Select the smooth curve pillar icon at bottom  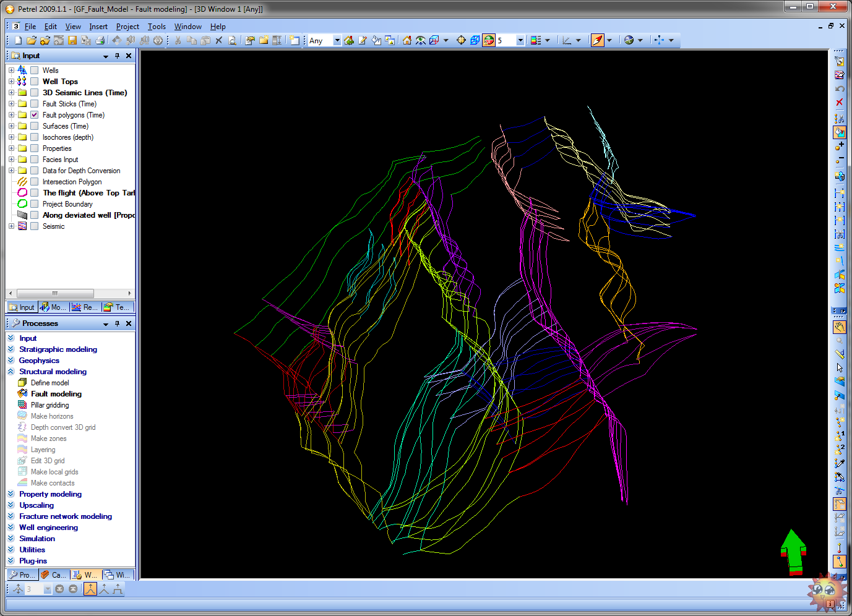[90, 589]
